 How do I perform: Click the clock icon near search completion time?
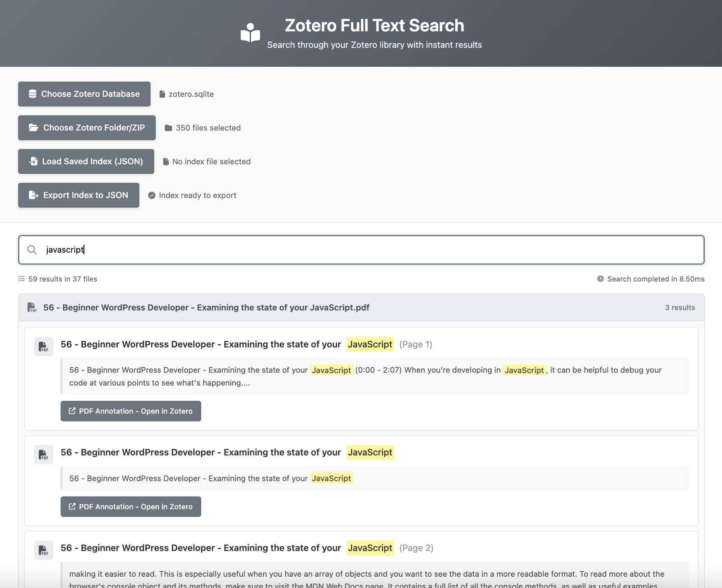point(600,279)
